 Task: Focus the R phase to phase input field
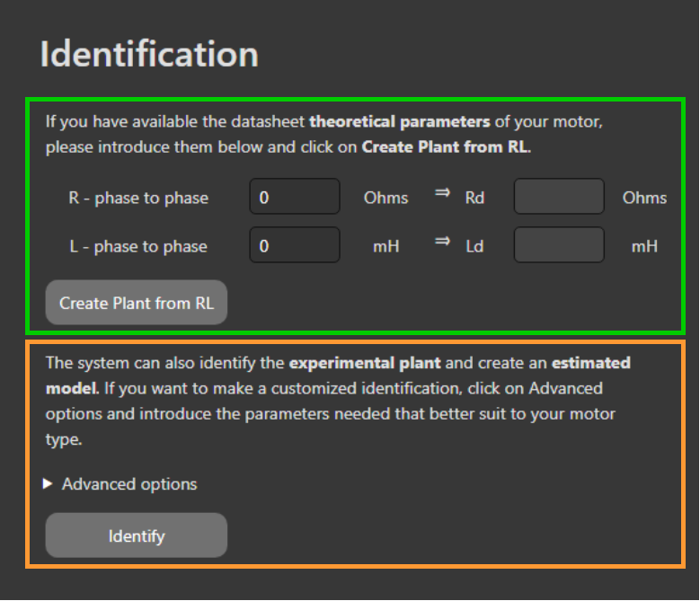tap(294, 198)
